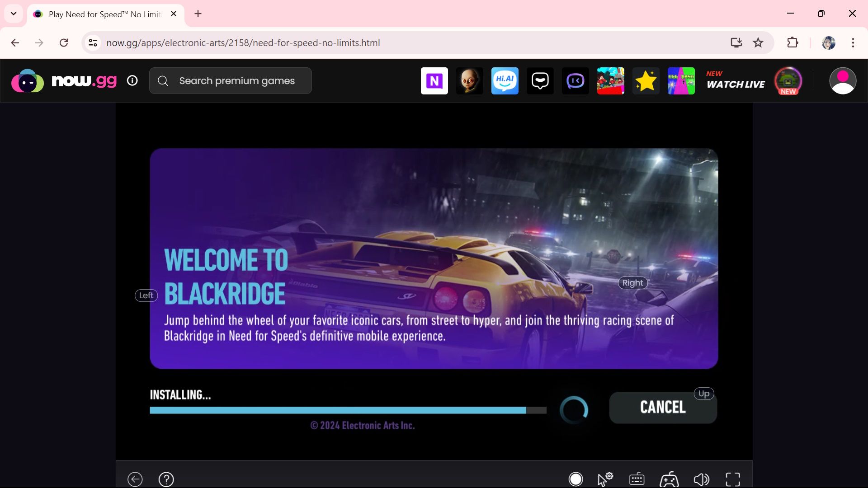Navigate back in the browser
Image resolution: width=868 pixels, height=488 pixels.
15,42
